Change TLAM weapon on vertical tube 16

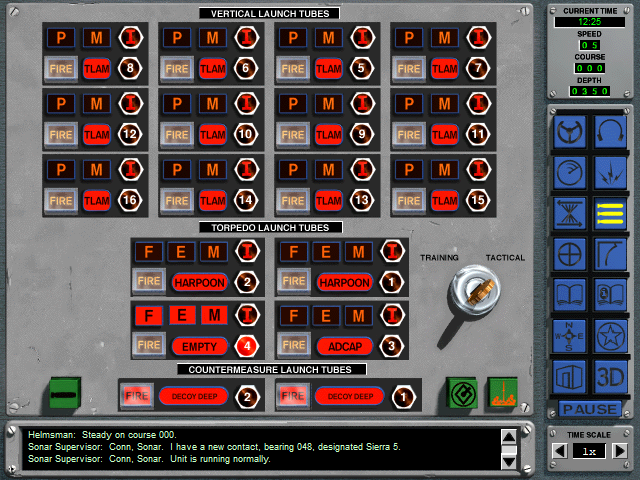[97, 200]
